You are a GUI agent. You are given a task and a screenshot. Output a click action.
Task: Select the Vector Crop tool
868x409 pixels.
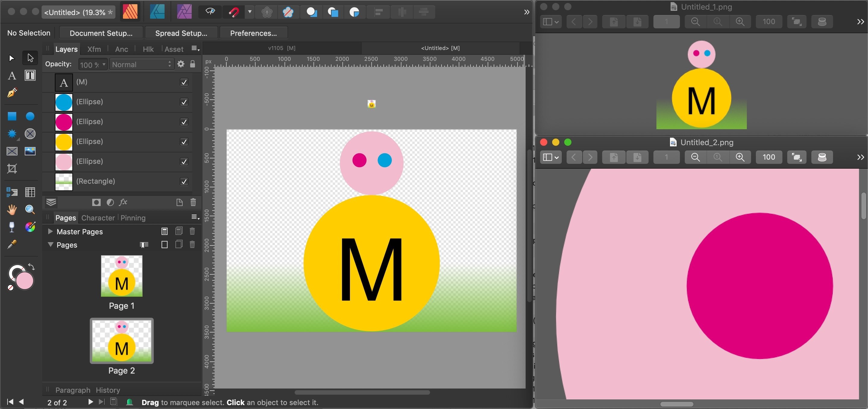pyautogui.click(x=12, y=169)
